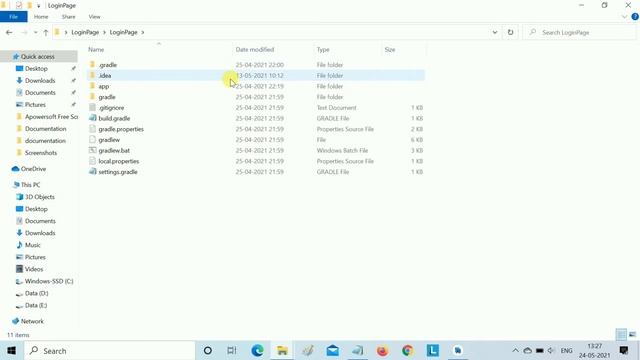Open Videos under This PC

[34, 269]
